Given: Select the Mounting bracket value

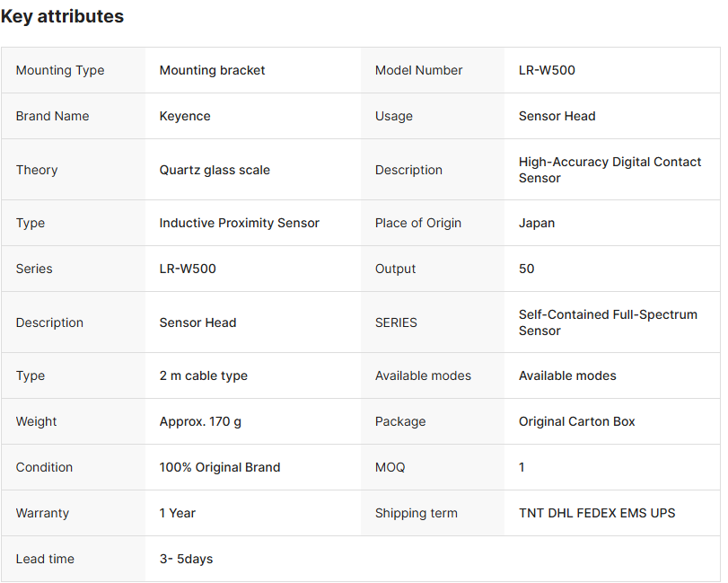Looking at the screenshot, I should [x=212, y=70].
